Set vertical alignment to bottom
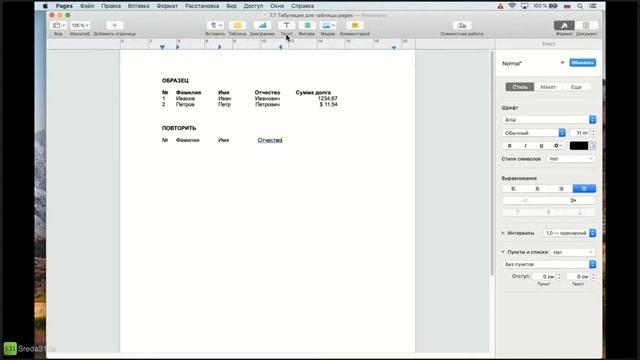The width and height of the screenshot is (640, 360). (580, 212)
